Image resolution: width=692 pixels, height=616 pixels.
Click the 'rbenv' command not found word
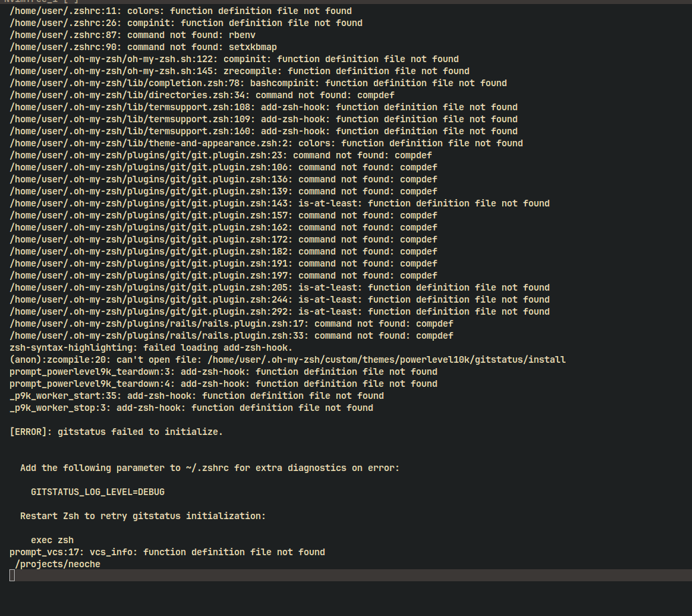[242, 35]
